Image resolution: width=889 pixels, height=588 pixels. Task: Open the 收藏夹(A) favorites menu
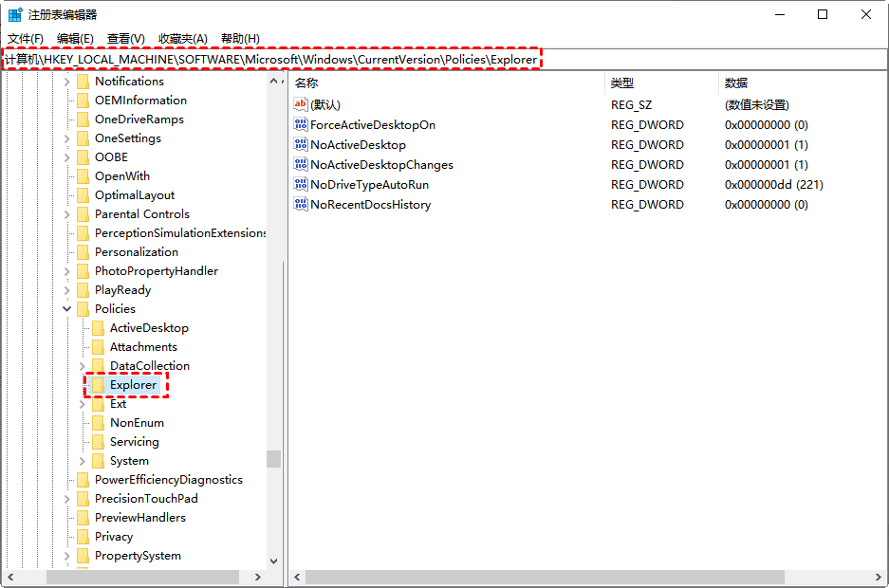pyautogui.click(x=182, y=38)
